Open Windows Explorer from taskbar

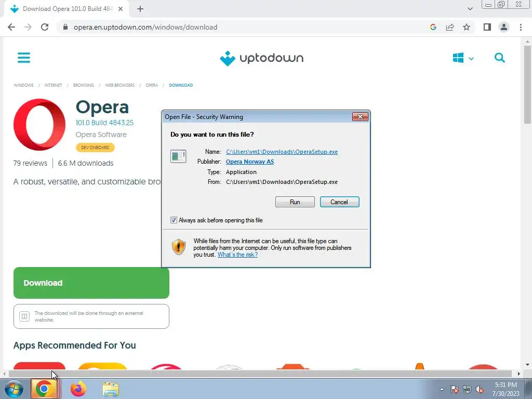111,390
